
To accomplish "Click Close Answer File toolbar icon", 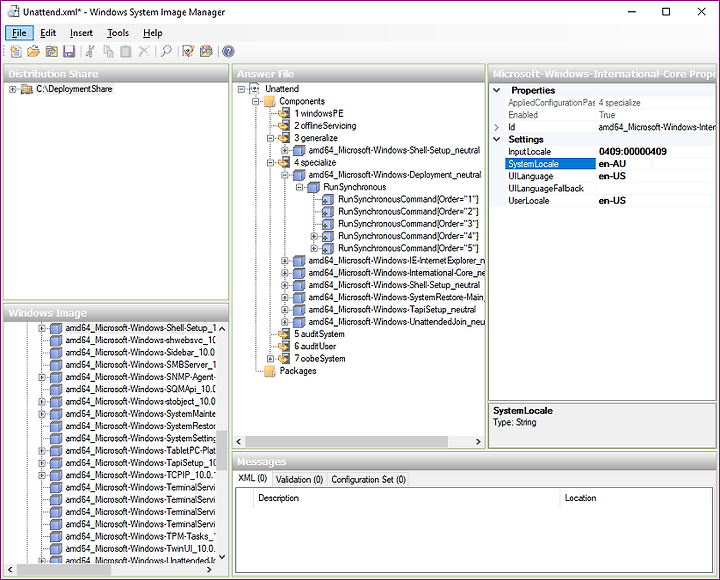I will tap(51, 51).
